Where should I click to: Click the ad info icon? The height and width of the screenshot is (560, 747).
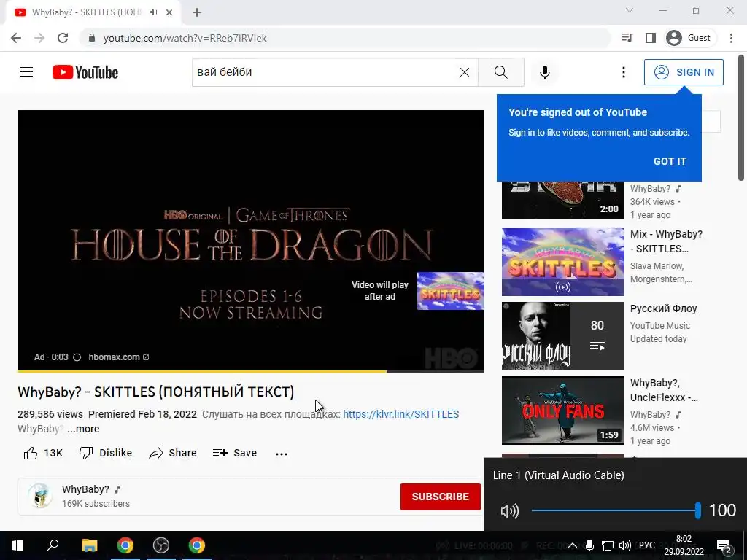pos(77,357)
